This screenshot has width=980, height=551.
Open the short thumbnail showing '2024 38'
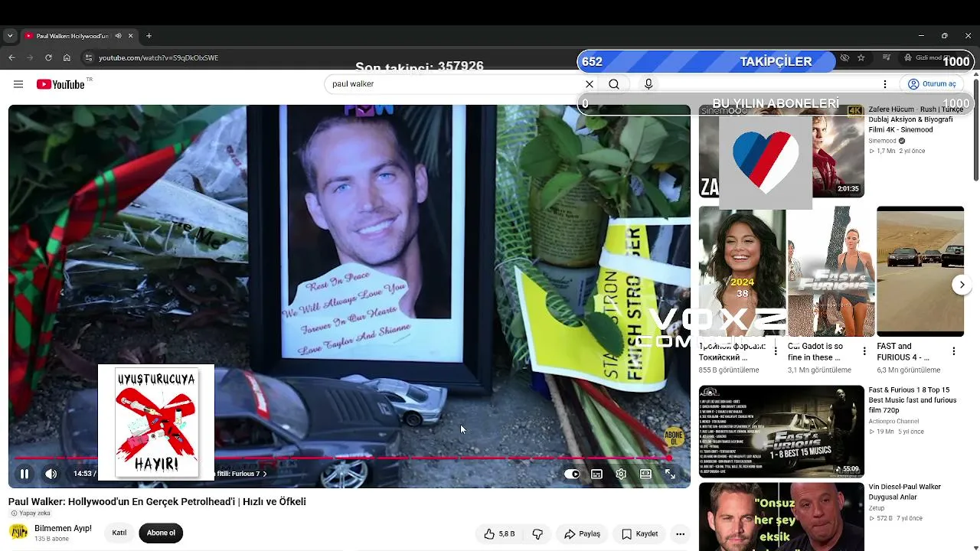pos(742,272)
